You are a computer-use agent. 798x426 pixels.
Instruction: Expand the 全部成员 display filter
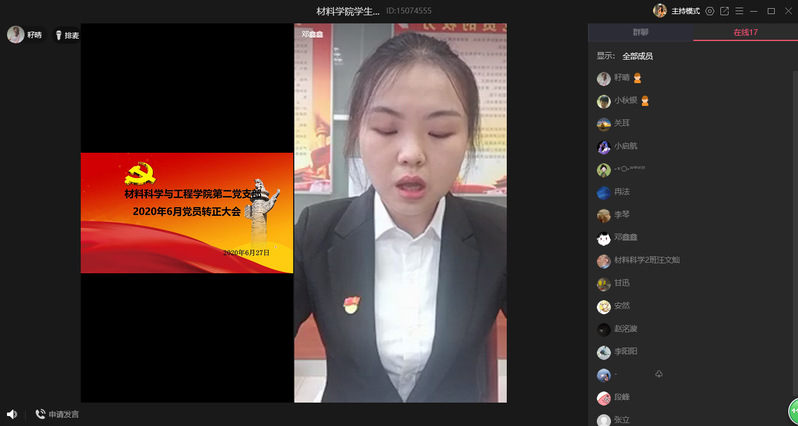[x=637, y=56]
